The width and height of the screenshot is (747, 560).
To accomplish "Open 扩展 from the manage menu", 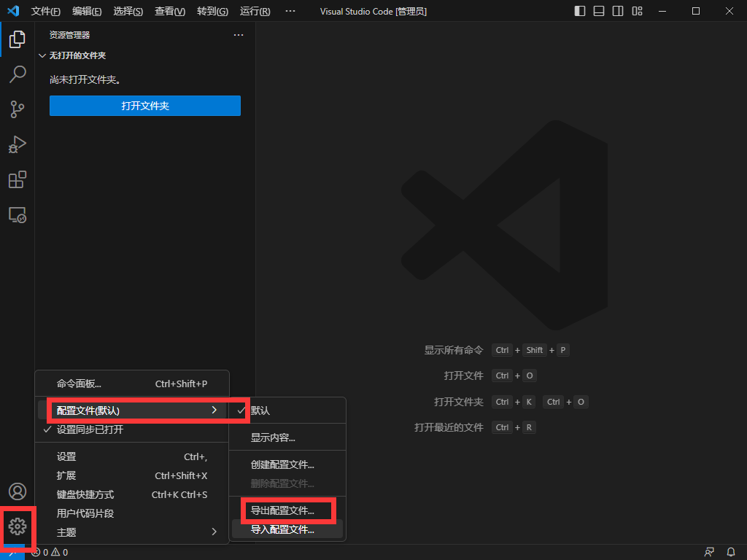I will (132, 475).
